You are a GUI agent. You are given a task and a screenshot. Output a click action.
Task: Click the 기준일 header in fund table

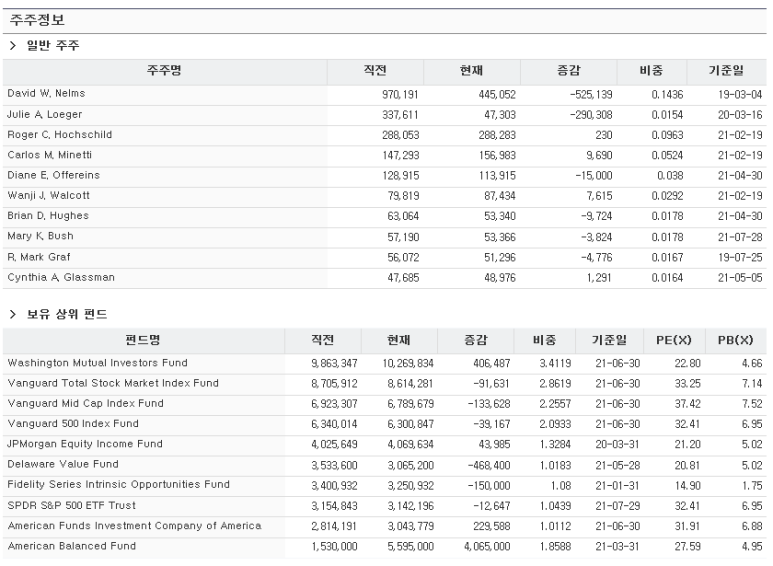tap(609, 340)
